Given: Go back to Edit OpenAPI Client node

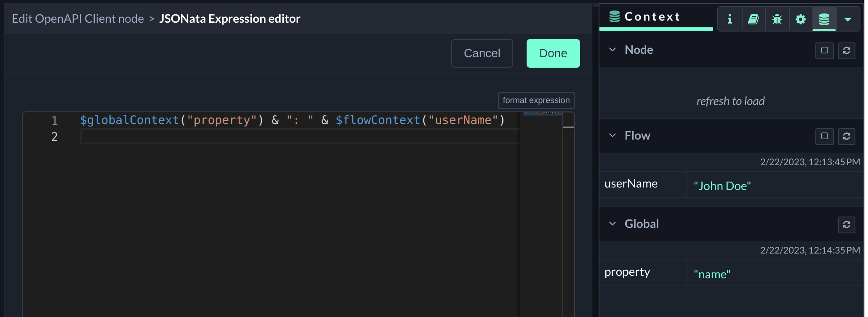Looking at the screenshot, I should coord(78,18).
